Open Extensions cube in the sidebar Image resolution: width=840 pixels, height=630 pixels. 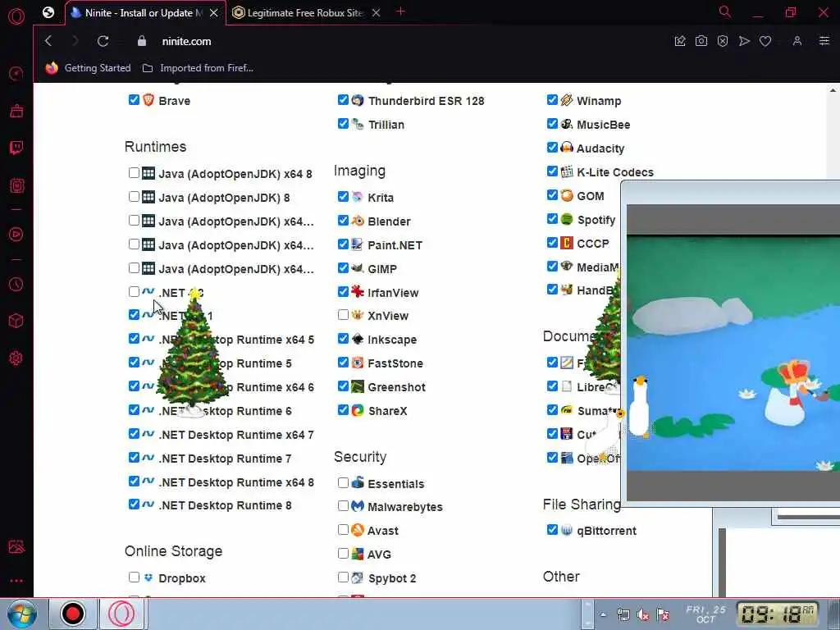pos(16,321)
